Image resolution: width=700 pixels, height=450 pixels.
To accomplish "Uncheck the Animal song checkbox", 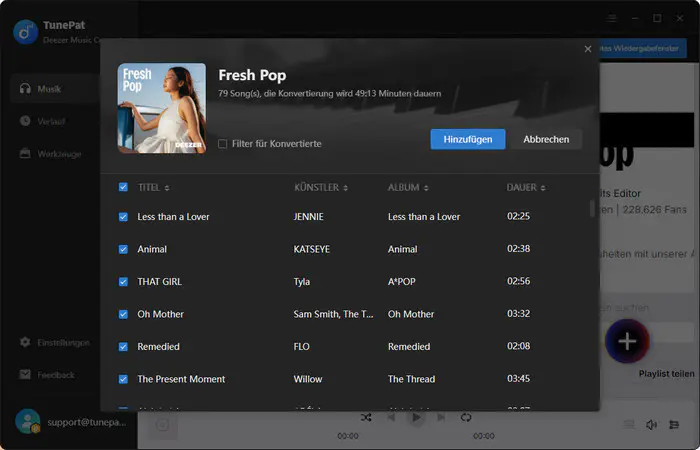I will pos(123,249).
